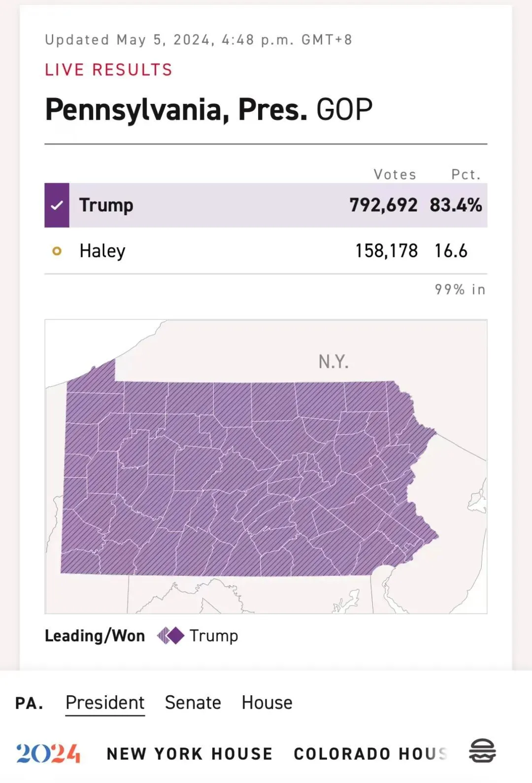Click the Votes column header
Screen dimensions: 532x783
click(x=395, y=174)
